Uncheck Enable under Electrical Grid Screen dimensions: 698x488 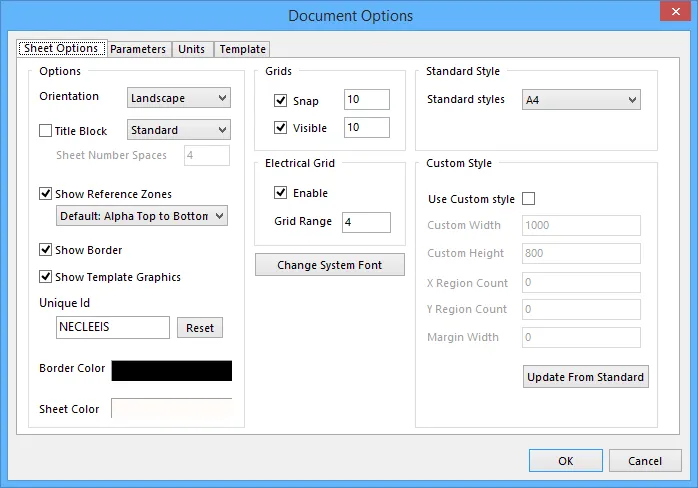[281, 193]
